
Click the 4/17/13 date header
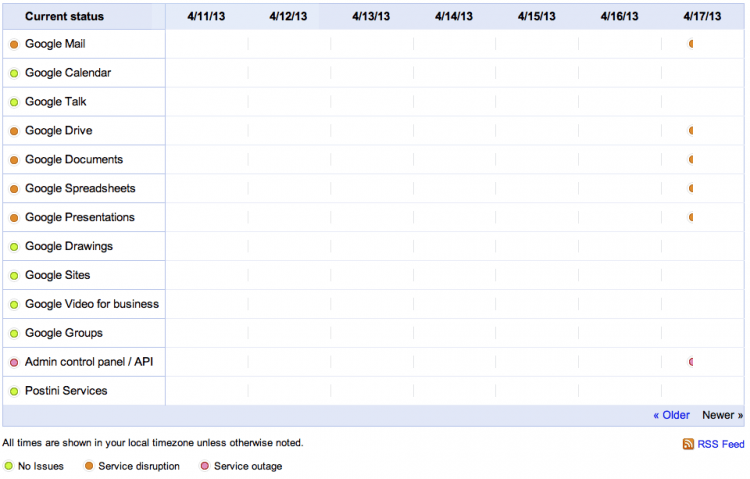tap(702, 16)
